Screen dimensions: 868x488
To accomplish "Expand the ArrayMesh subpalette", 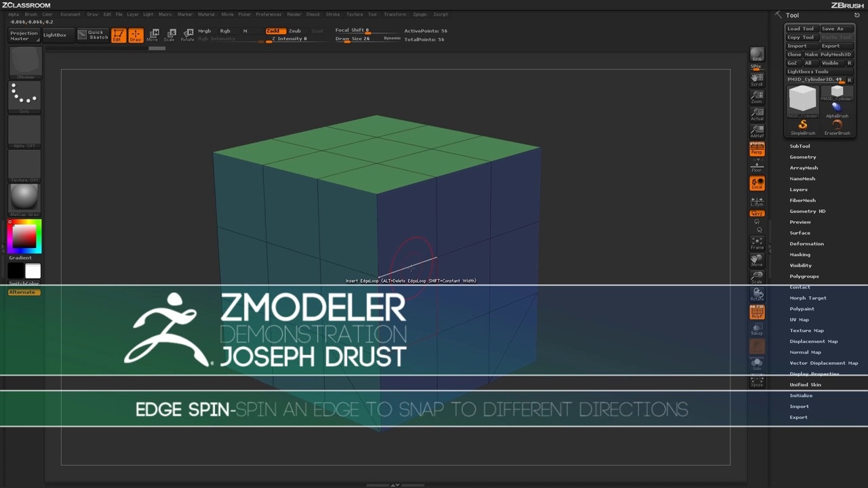I will [x=804, y=168].
